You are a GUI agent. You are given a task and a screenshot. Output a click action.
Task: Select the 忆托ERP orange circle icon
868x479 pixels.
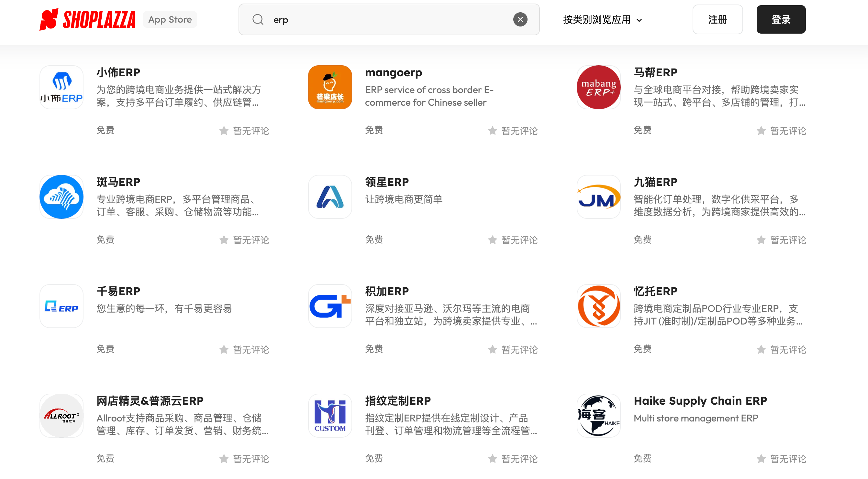point(598,306)
